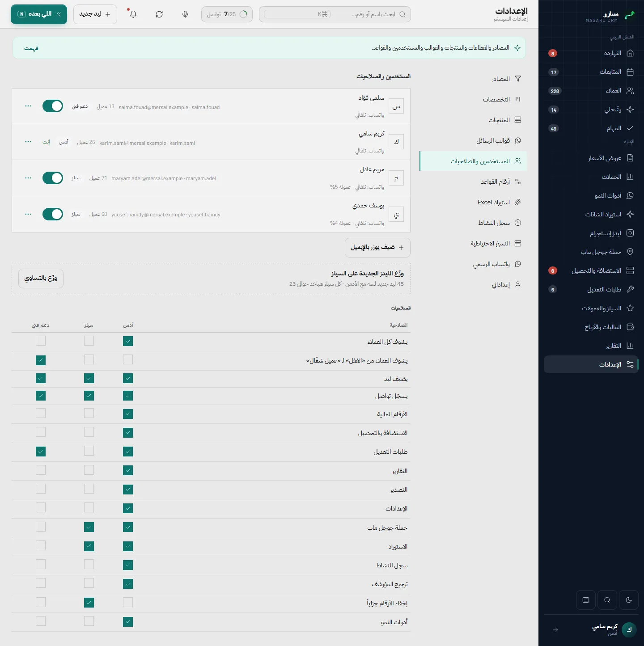The width and height of the screenshot is (644, 646).
Task: Click ضيف يوزر بالإيميل button
Action: pos(377,248)
